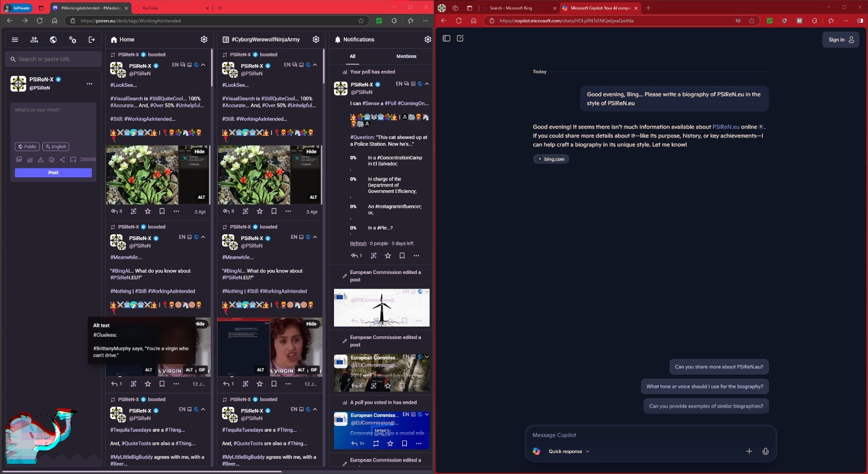Bookmark the poll notification post
The image size is (868, 474).
point(402,255)
